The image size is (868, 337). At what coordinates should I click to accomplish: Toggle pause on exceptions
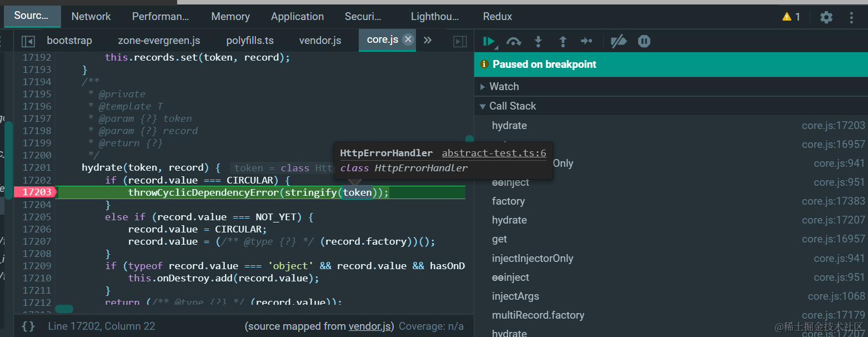click(x=644, y=41)
